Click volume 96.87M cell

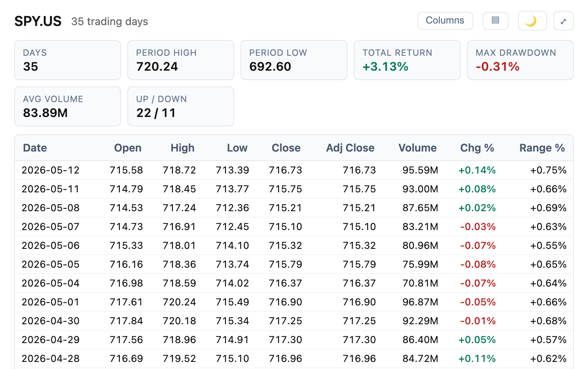tap(420, 302)
